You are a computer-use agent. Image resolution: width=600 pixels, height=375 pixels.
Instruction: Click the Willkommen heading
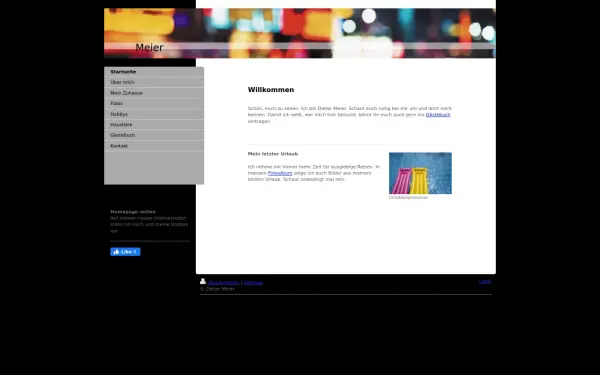(x=271, y=90)
